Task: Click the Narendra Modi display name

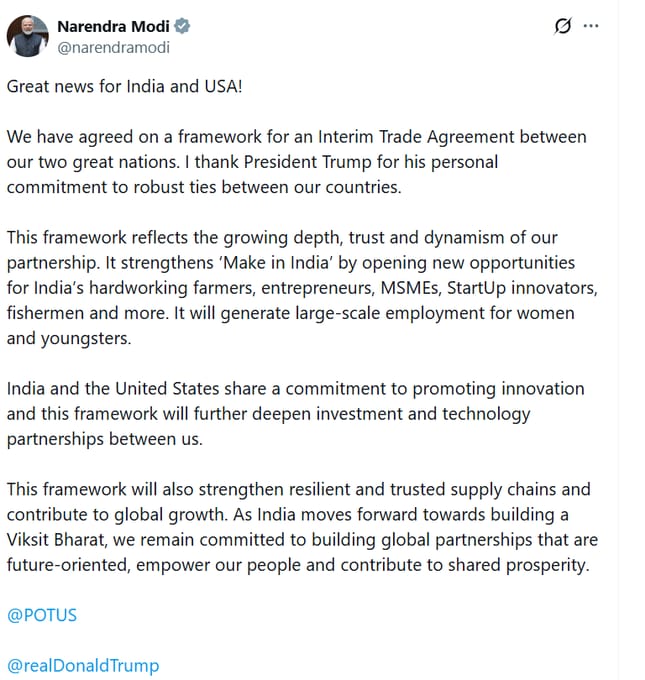Action: coord(115,26)
